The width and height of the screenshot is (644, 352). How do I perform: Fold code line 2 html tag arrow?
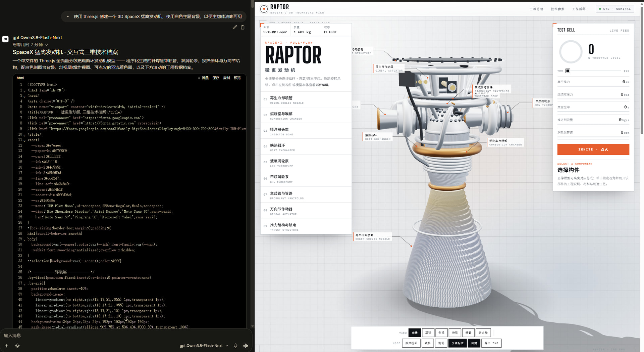tap(24, 91)
